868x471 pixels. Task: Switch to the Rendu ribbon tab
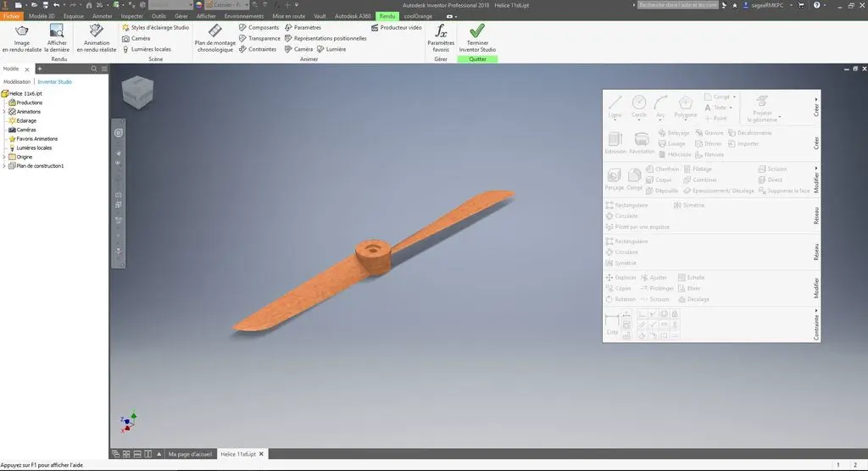click(x=387, y=16)
